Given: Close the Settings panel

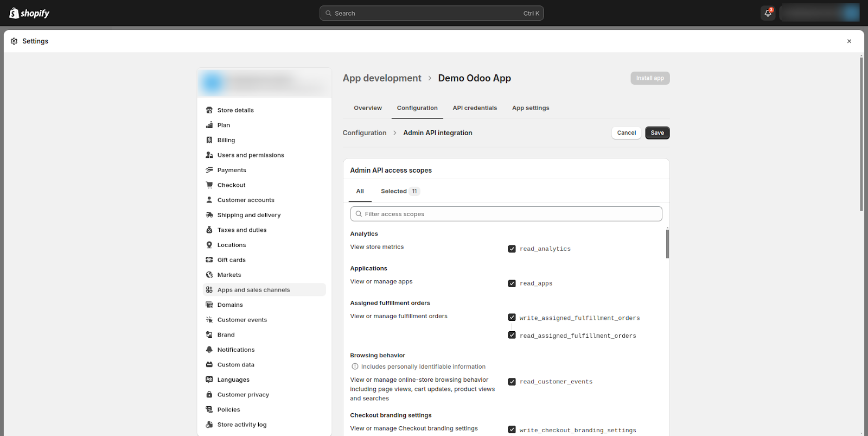Looking at the screenshot, I should tap(849, 41).
